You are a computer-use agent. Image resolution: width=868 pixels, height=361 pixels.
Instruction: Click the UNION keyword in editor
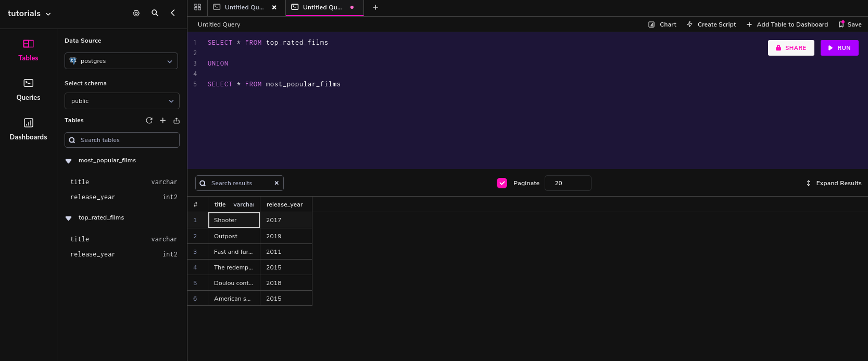point(218,63)
